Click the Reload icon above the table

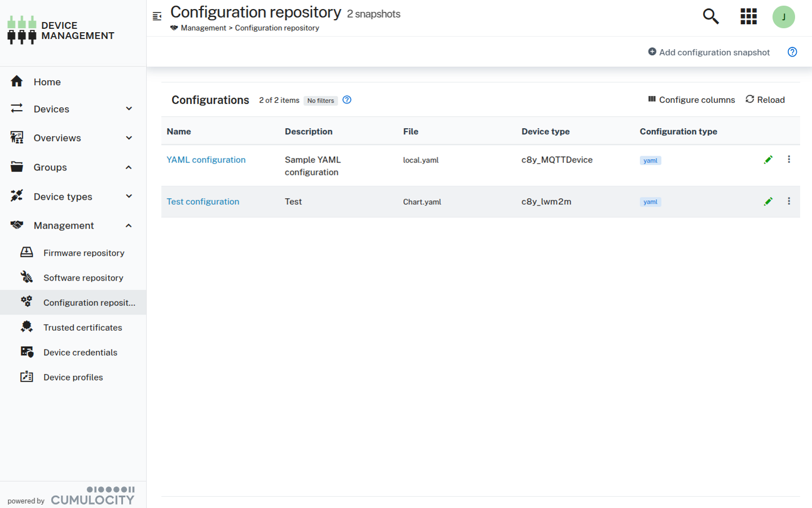coord(765,99)
